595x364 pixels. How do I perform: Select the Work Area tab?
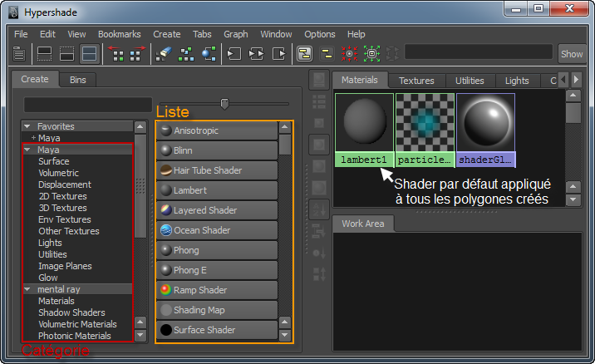coord(363,224)
